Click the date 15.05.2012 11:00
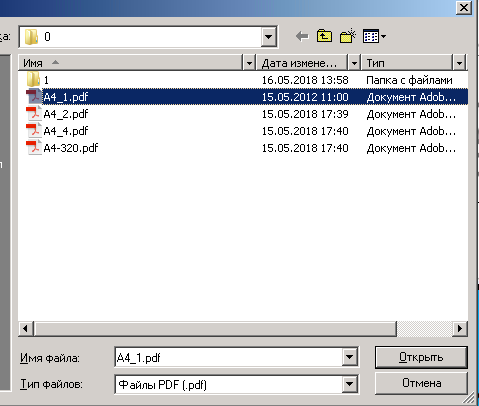This screenshot has width=479, height=406. [x=305, y=97]
